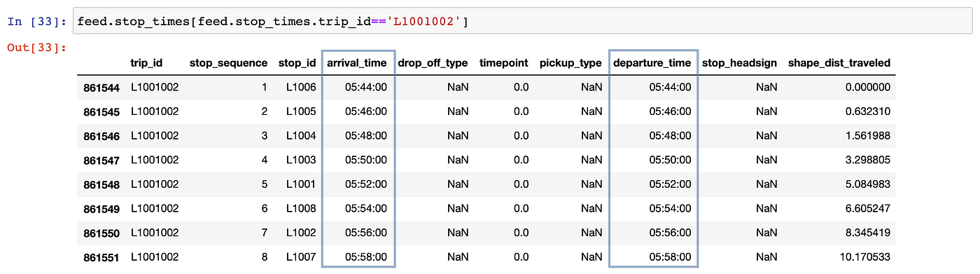Viewport: 980px width, 274px height.
Task: Click shape_dist_traveled value 8.345419
Action: pyautogui.click(x=868, y=232)
